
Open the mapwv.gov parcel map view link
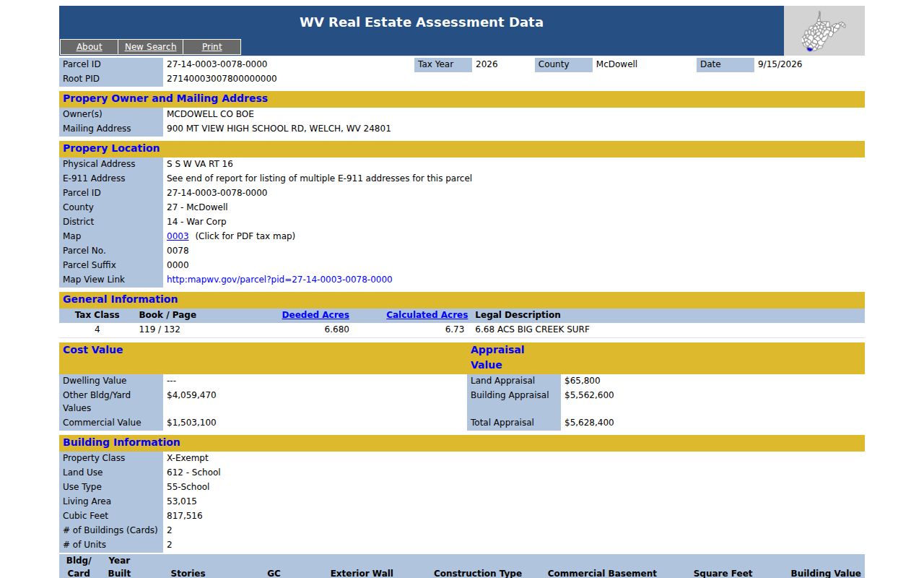click(279, 280)
